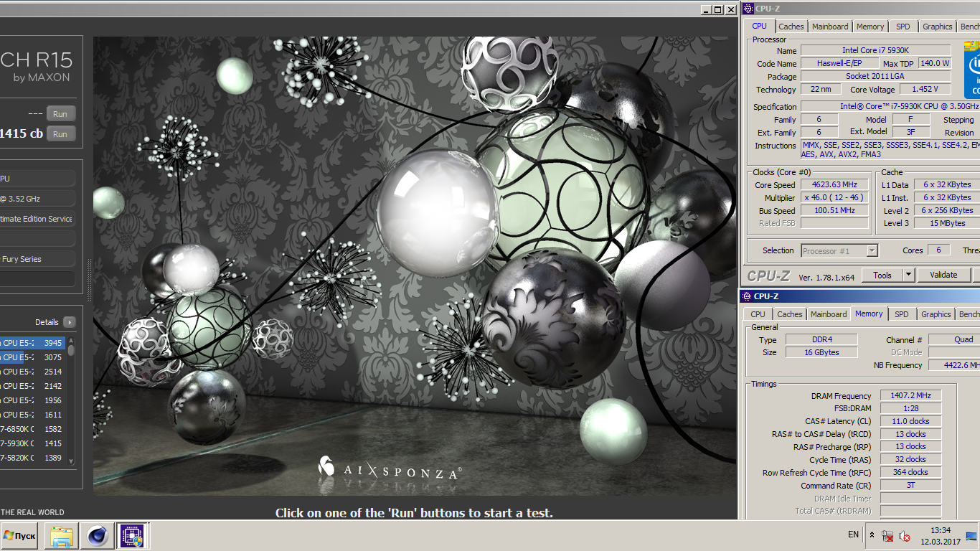This screenshot has width=980, height=551.
Task: Switch input language via EN indicator
Action: pos(853,534)
